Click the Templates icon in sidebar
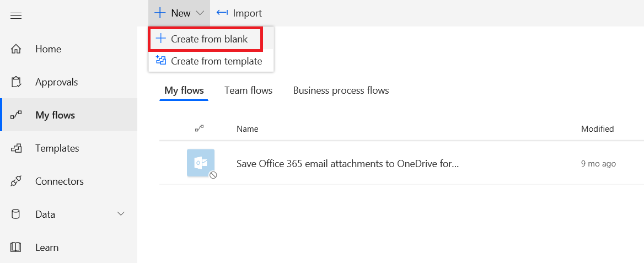This screenshot has width=644, height=263. click(16, 148)
